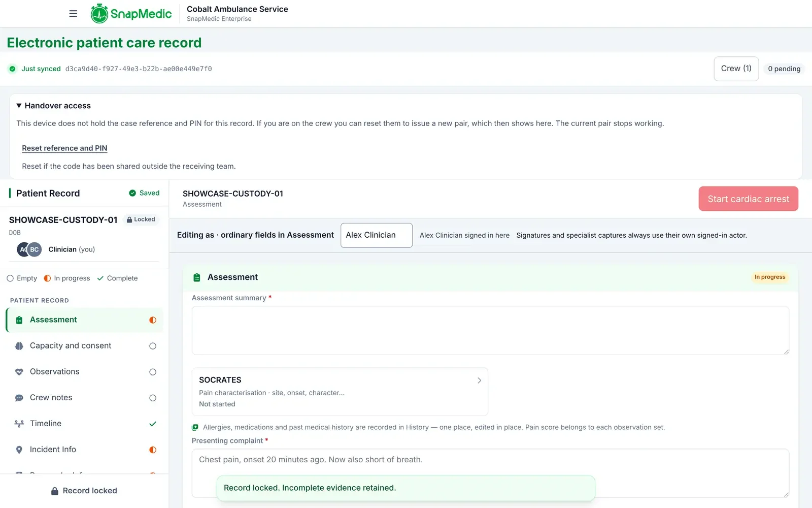Image resolution: width=812 pixels, height=508 pixels.
Task: Click the SnapMedic logo
Action: coord(131,14)
